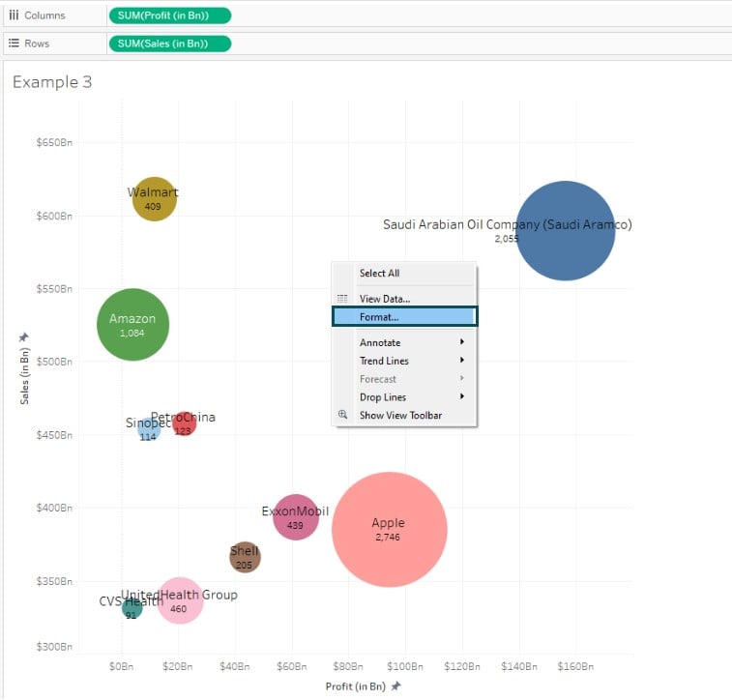Click the $500Bn axis tick label
This screenshot has width=732, height=700.
(54, 362)
